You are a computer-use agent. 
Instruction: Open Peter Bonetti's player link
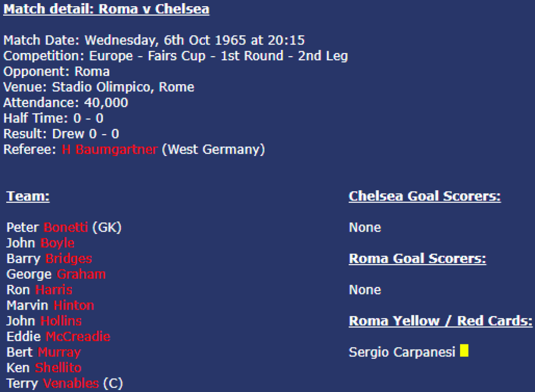pyautogui.click(x=66, y=228)
